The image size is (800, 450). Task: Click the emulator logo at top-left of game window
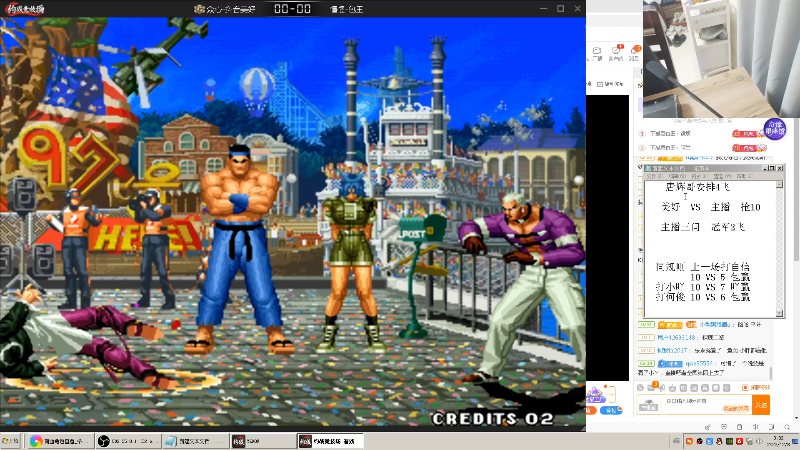(24, 9)
